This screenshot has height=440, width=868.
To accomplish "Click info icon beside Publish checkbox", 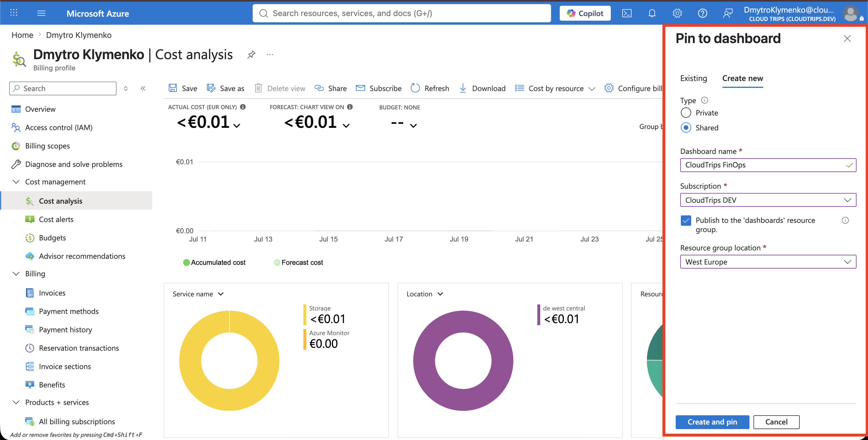I will coord(845,220).
